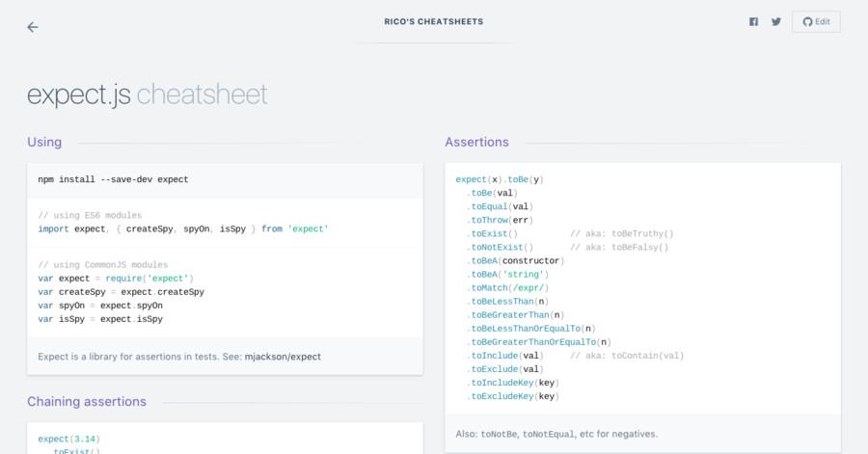Open the mjackson/expect link

click(283, 357)
